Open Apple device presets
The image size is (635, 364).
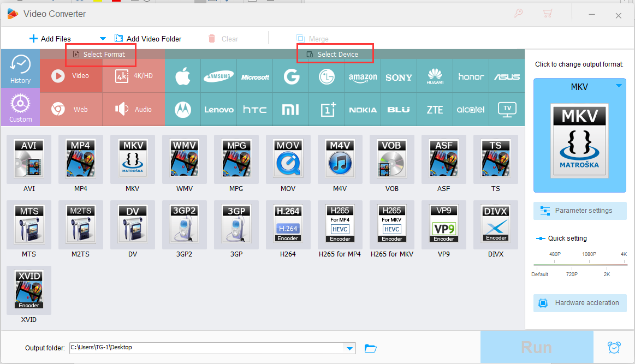pyautogui.click(x=183, y=76)
